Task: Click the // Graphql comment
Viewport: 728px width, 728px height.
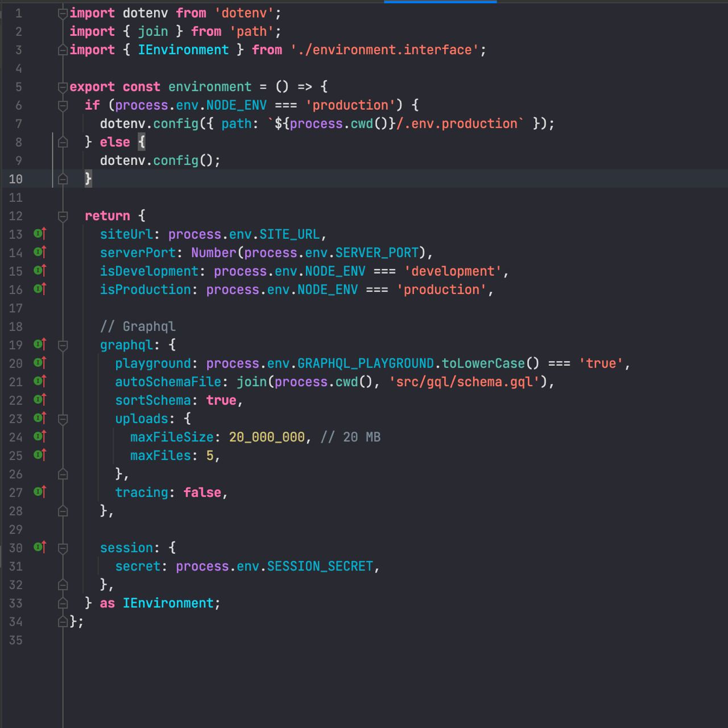Action: [138, 326]
